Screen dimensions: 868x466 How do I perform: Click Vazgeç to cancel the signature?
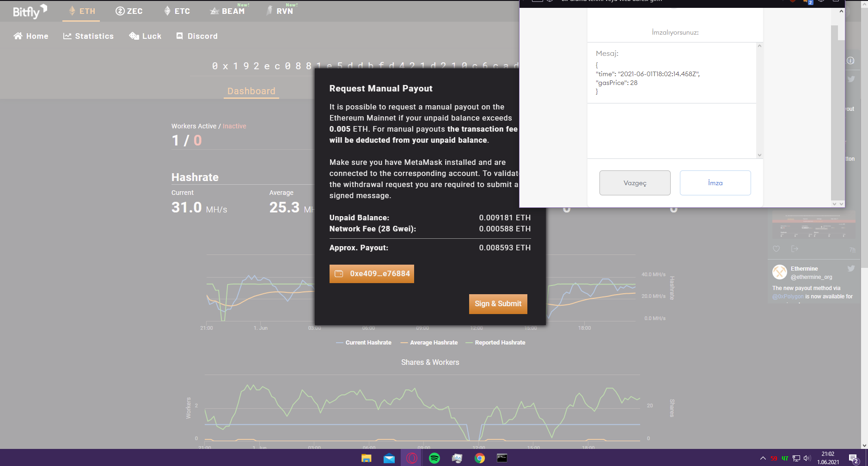(635, 183)
